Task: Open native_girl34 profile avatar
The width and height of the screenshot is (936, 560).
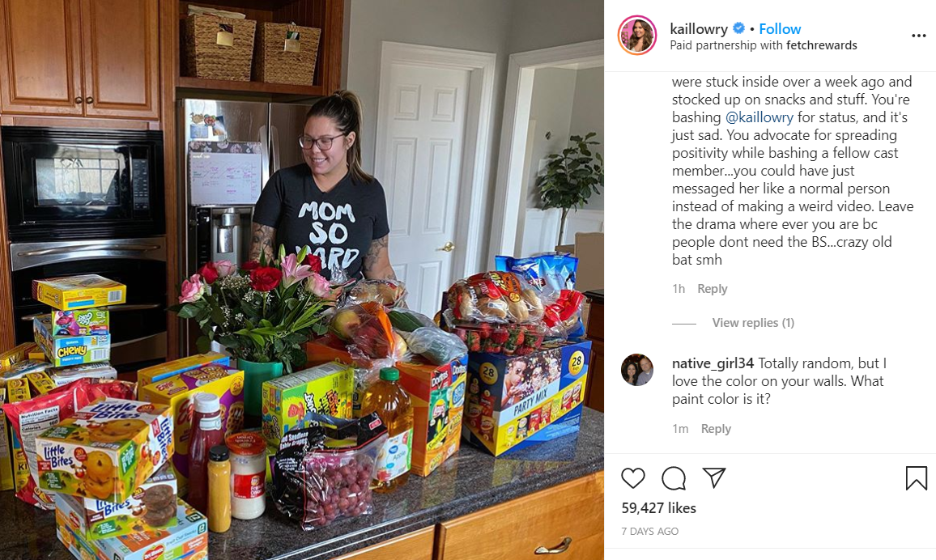Action: point(637,370)
